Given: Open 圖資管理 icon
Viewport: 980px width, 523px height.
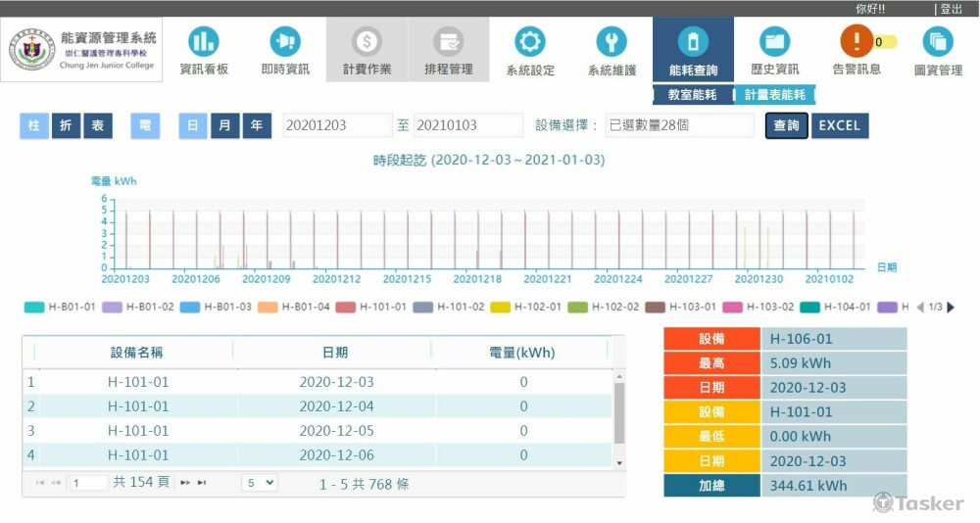Looking at the screenshot, I should (938, 43).
